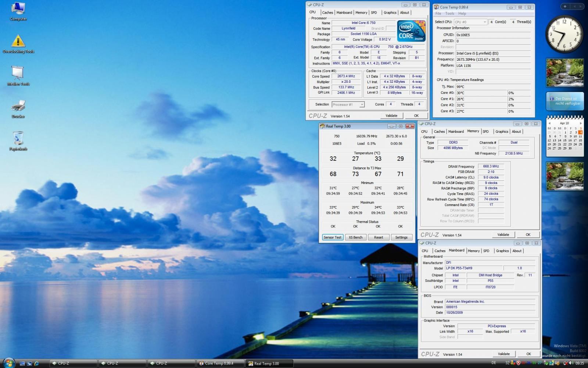588x368 pixels.
Task: Switch to Caches tab in top CPU-Z window
Action: pyautogui.click(x=327, y=13)
